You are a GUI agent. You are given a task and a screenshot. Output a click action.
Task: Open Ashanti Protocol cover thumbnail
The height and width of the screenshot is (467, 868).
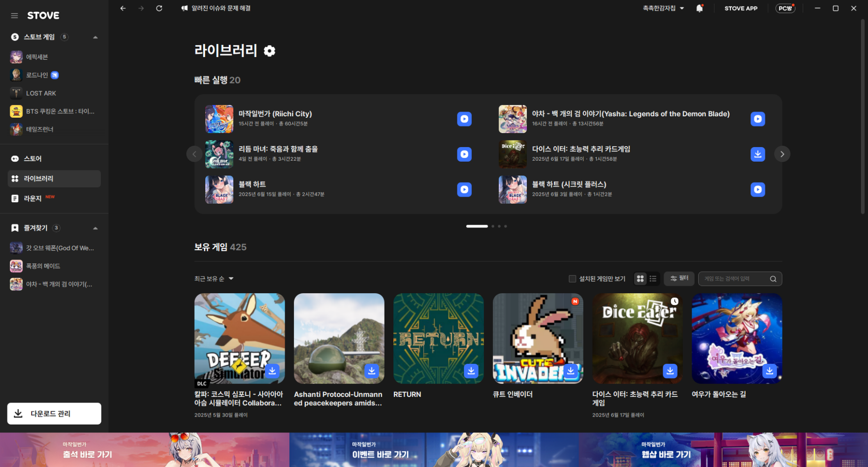coord(339,339)
